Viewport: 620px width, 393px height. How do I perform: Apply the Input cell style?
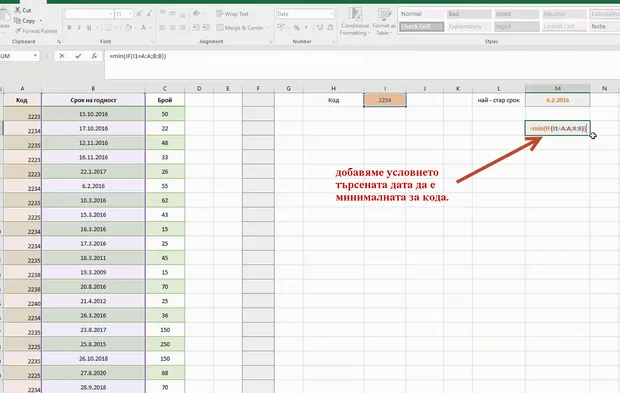(x=516, y=26)
